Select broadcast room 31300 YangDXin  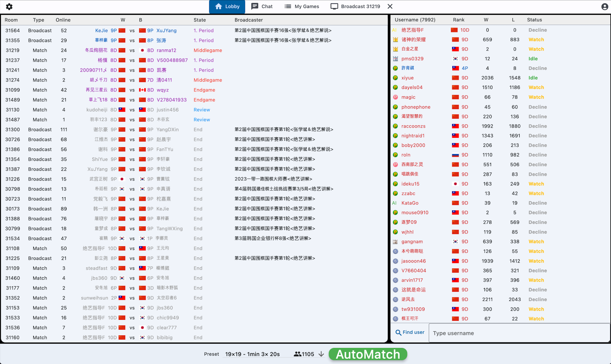click(194, 130)
